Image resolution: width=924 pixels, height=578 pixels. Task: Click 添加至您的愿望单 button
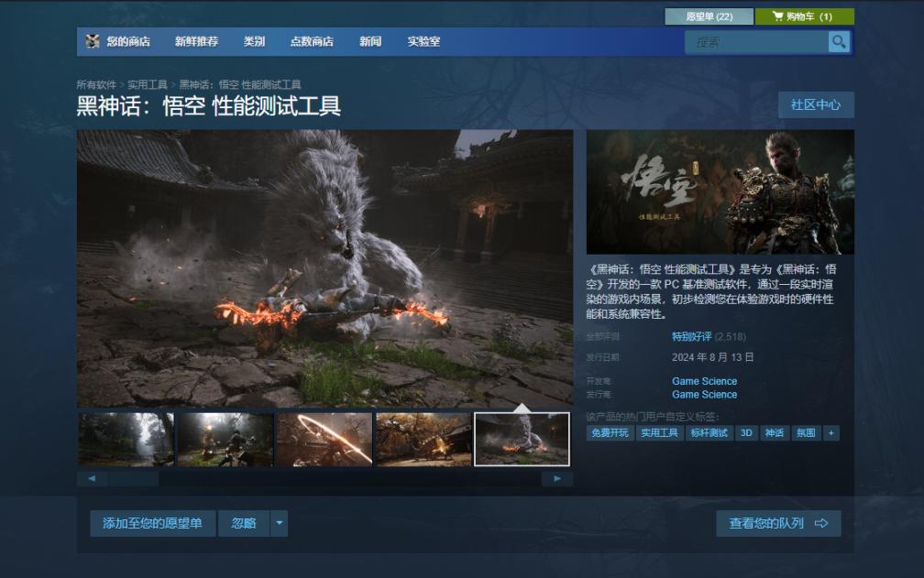point(152,523)
